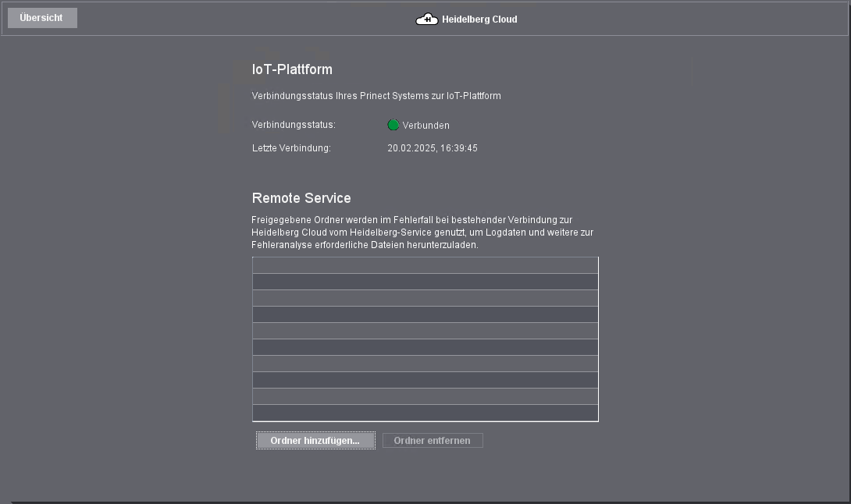
Task: Click the Übersicht button
Action: point(42,18)
